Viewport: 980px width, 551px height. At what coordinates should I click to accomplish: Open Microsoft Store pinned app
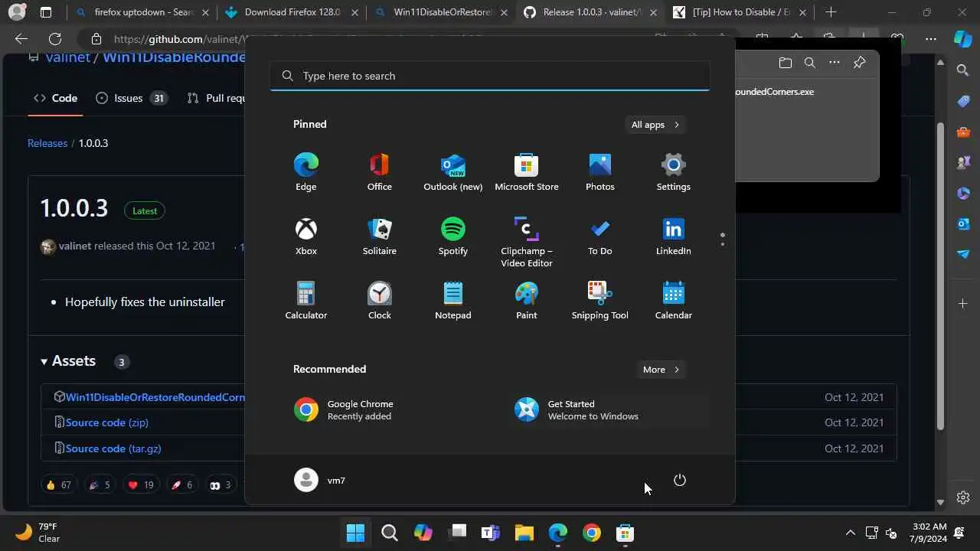(x=526, y=172)
